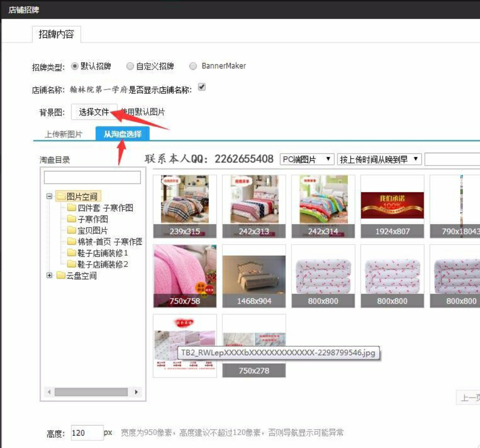Switch to the 上传新图片 tab
Image resolution: width=480 pixels, height=448 pixels.
[x=64, y=134]
